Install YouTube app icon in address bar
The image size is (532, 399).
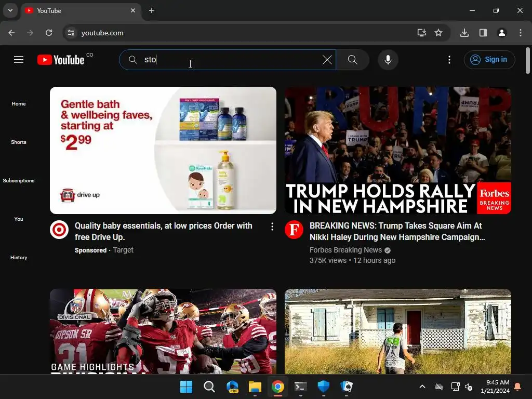[x=421, y=33]
